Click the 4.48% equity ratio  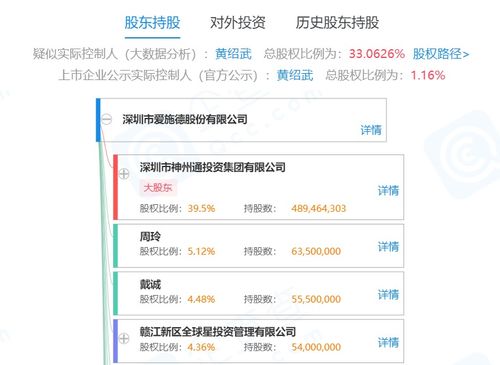pos(201,299)
